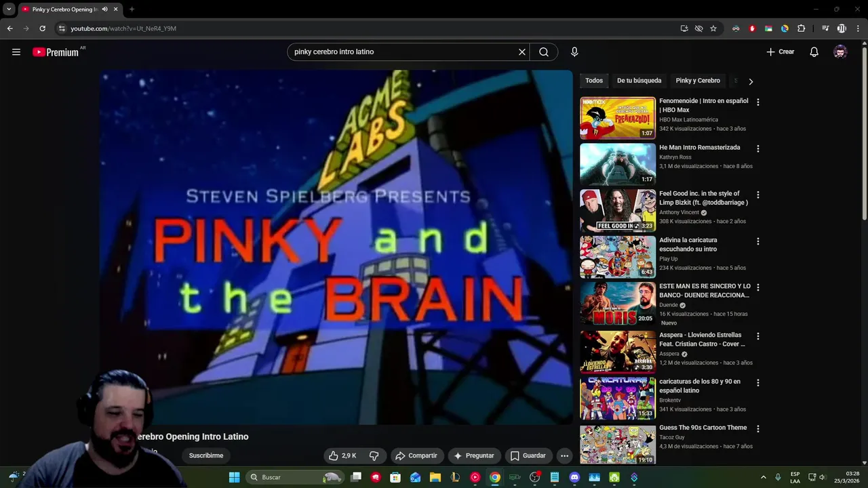Screen dimensions: 868x488
Task: Click the Suscribirme button
Action: pos(206,455)
